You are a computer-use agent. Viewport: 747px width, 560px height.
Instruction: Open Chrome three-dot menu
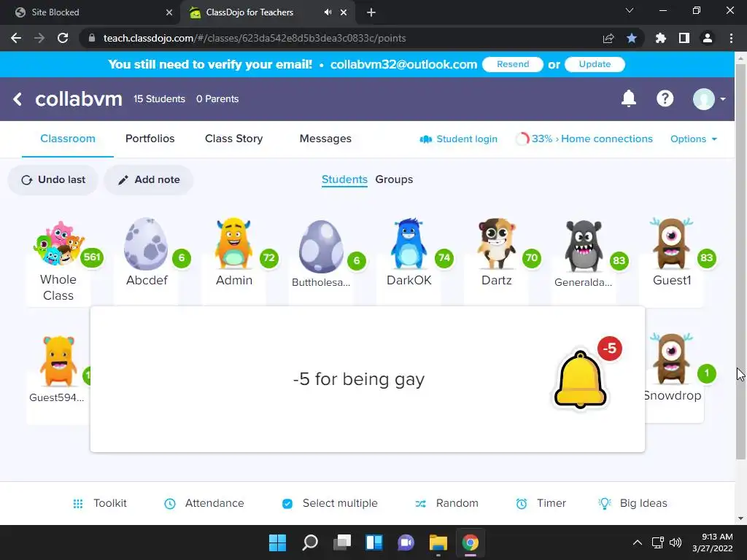point(731,38)
